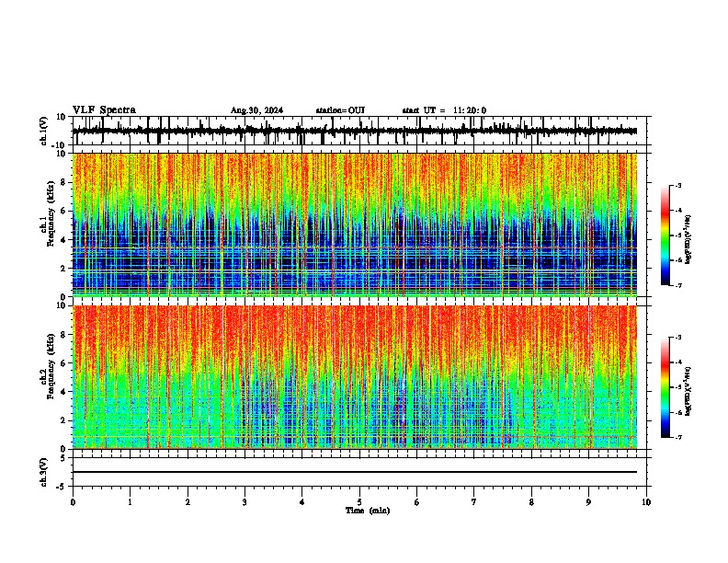Click the date text "Aug.30, 2024"
Image resolution: width=728 pixels, height=563 pixels.
[256, 110]
